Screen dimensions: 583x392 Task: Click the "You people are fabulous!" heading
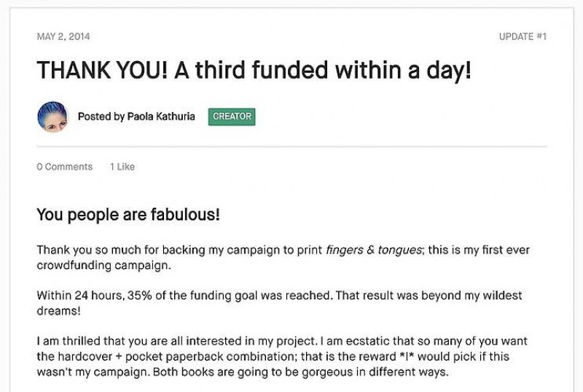[x=128, y=215]
